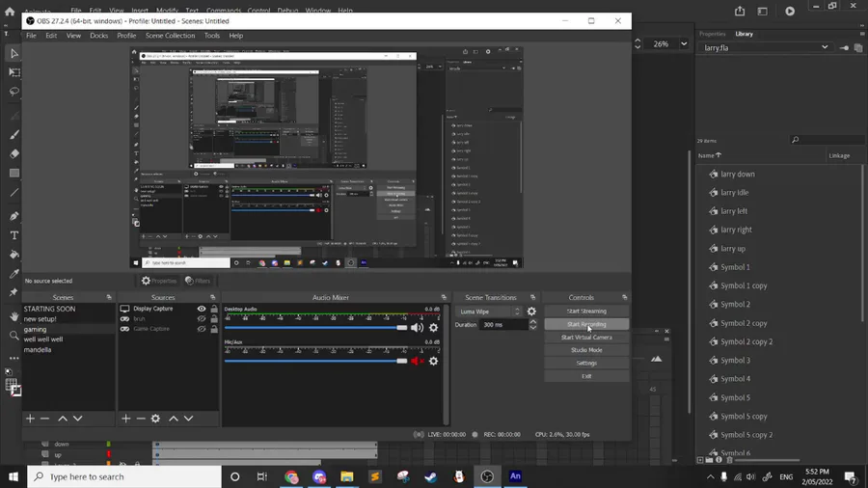Click Studio Mode button
This screenshot has height=488, width=868.
click(x=586, y=350)
